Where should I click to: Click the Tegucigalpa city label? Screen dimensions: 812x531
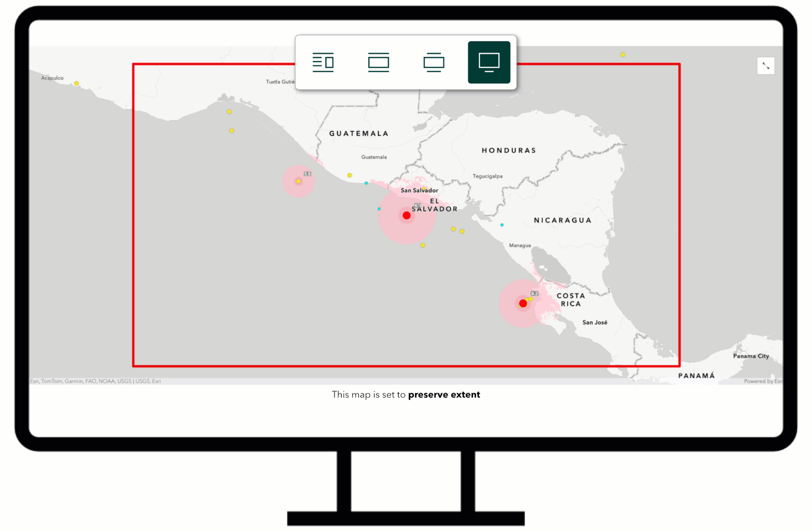pos(488,176)
